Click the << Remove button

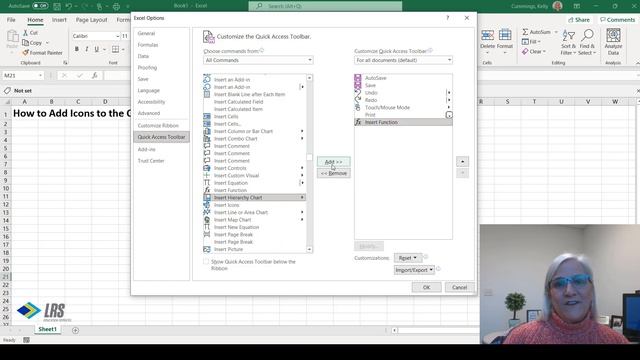(x=333, y=173)
